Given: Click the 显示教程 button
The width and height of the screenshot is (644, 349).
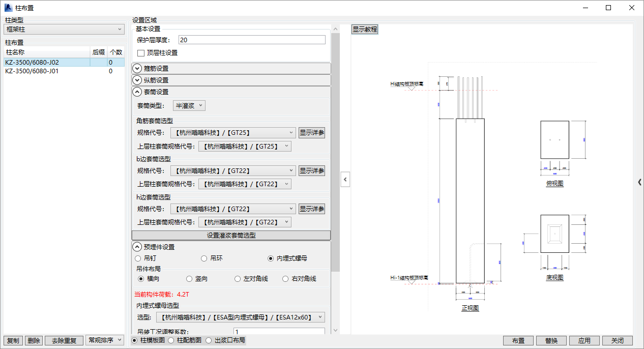Looking at the screenshot, I should (x=365, y=30).
